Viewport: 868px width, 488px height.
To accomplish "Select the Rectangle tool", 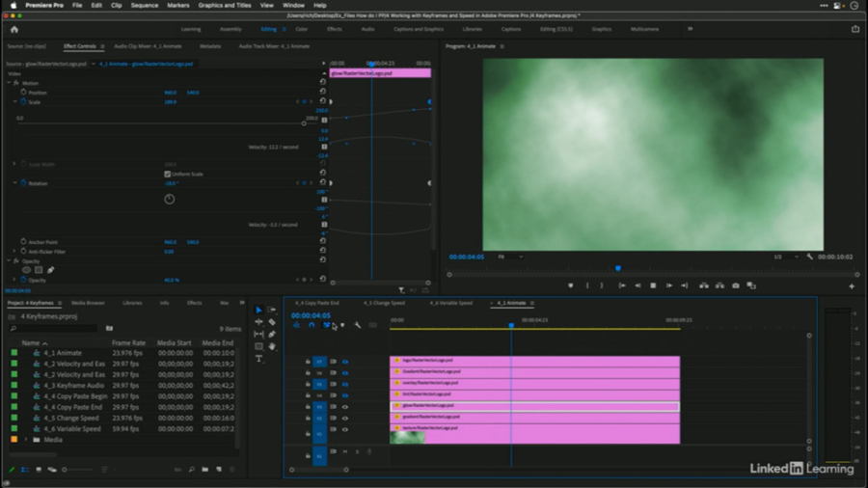I will point(258,346).
